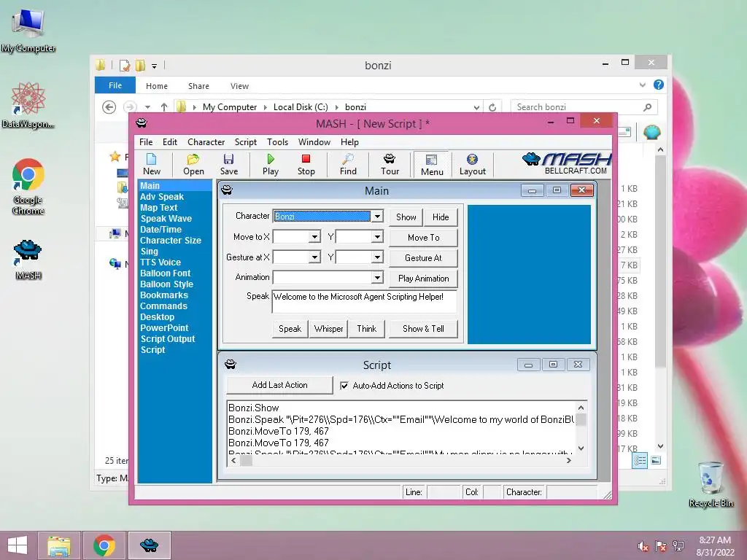Expand the Character dropdown
Image resolution: width=747 pixels, height=560 pixels.
pyautogui.click(x=377, y=216)
